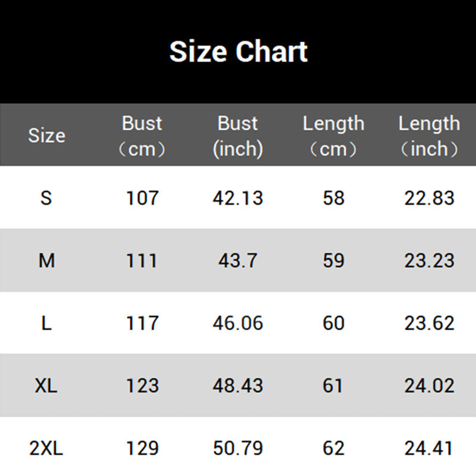Viewport: 476px width, 476px height.
Task: Select length inch value 23.62
Action: point(429,323)
